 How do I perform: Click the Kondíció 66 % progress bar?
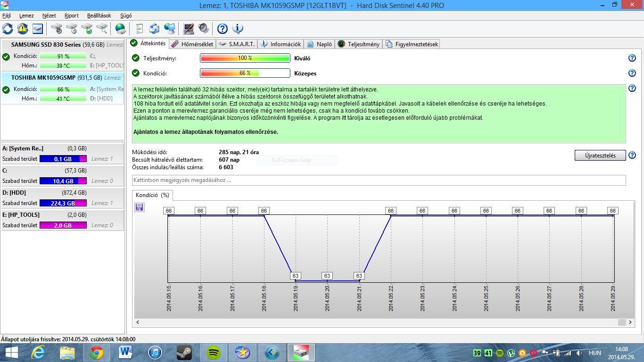tap(245, 73)
